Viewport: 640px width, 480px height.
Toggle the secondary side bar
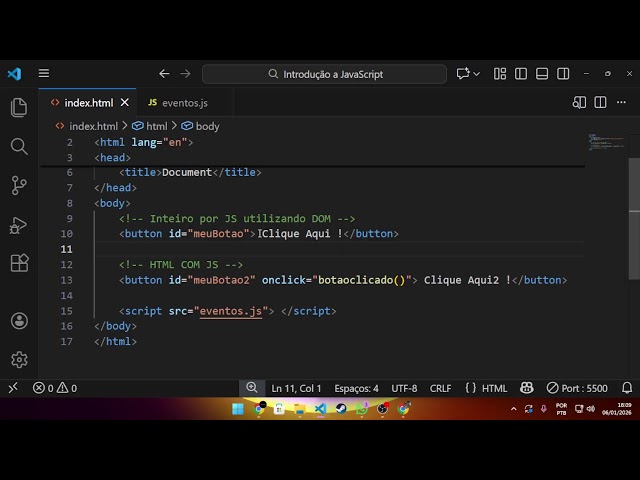tap(563, 74)
